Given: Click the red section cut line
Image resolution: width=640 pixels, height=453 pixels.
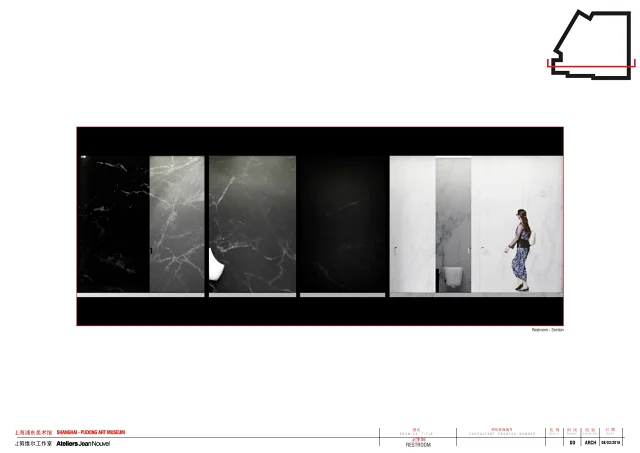Looking at the screenshot, I should tap(590, 66).
